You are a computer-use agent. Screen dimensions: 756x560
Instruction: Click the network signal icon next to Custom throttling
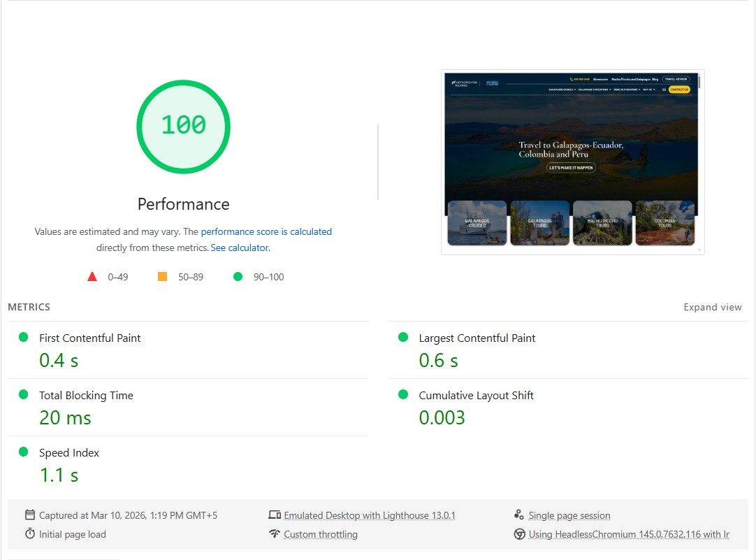click(275, 534)
